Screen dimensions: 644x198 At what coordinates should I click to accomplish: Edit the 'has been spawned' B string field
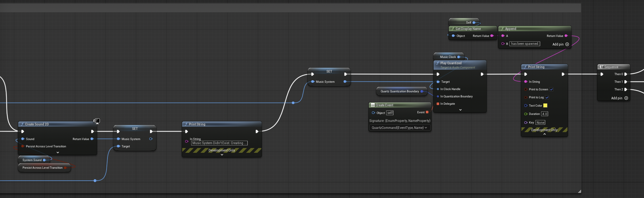(525, 44)
